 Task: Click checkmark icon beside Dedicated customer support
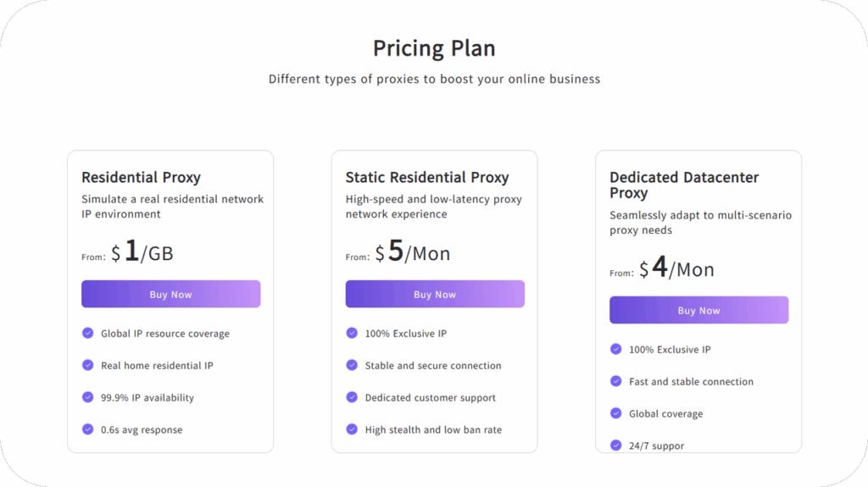352,396
